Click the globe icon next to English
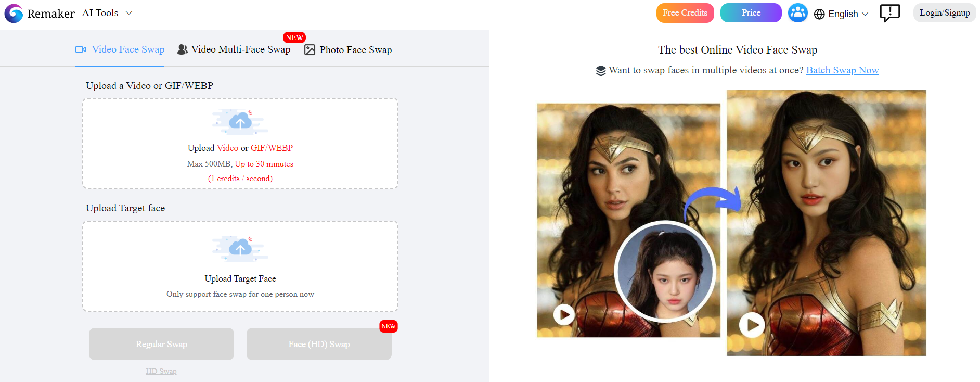The image size is (980, 382). [819, 14]
